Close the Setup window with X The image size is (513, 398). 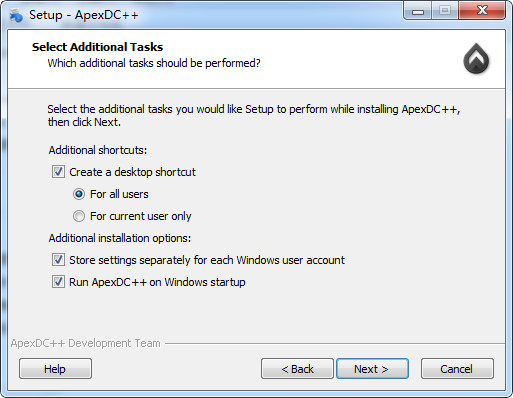(482, 11)
